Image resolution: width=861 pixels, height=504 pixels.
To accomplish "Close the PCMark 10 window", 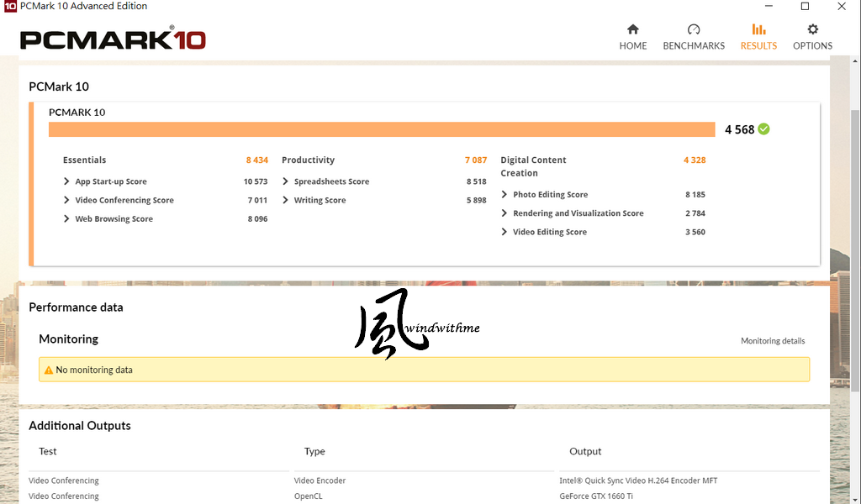I will click(841, 6).
